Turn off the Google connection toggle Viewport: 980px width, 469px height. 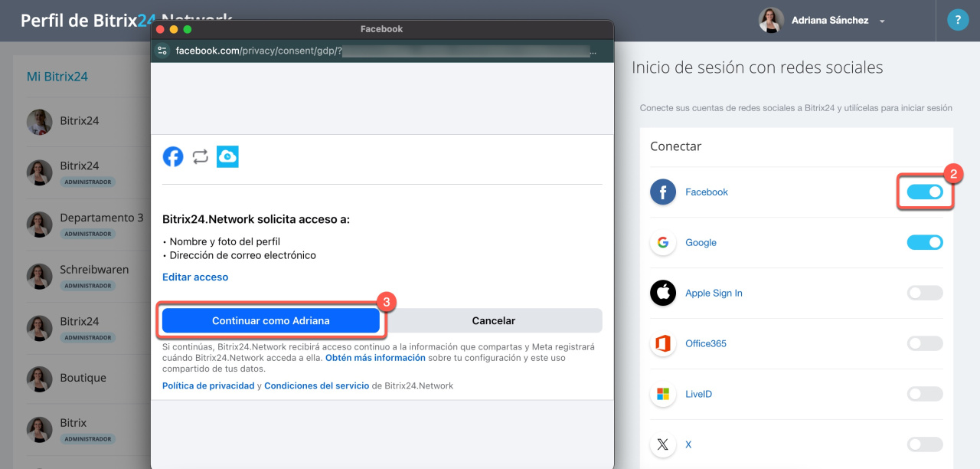click(x=925, y=242)
